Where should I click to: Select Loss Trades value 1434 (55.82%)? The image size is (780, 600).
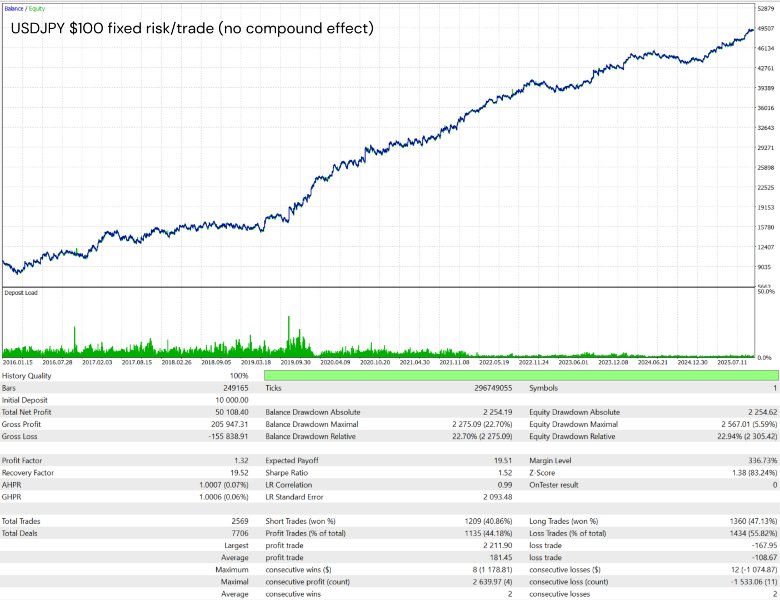click(x=753, y=533)
